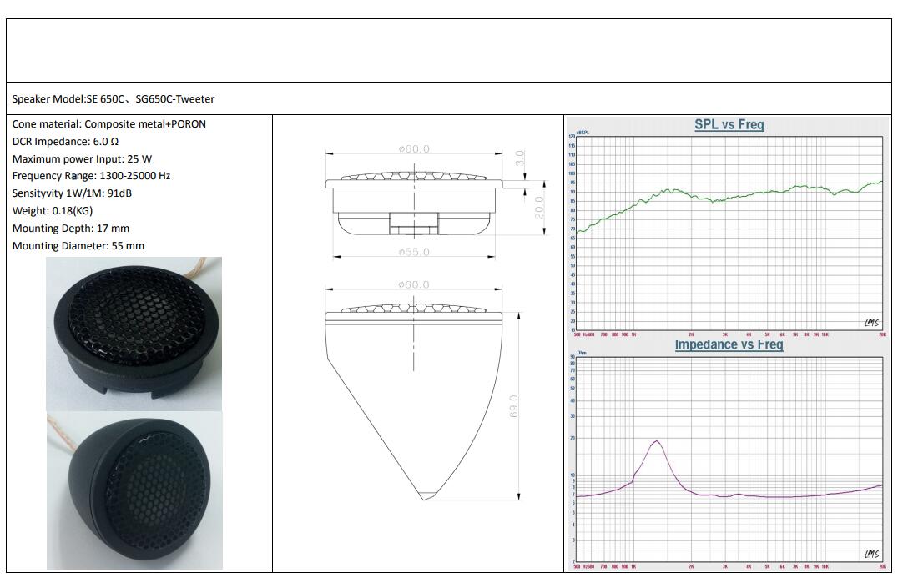The image size is (903, 588).
Task: Click the ø60.0 dimension on top drawing
Action: pos(414,149)
